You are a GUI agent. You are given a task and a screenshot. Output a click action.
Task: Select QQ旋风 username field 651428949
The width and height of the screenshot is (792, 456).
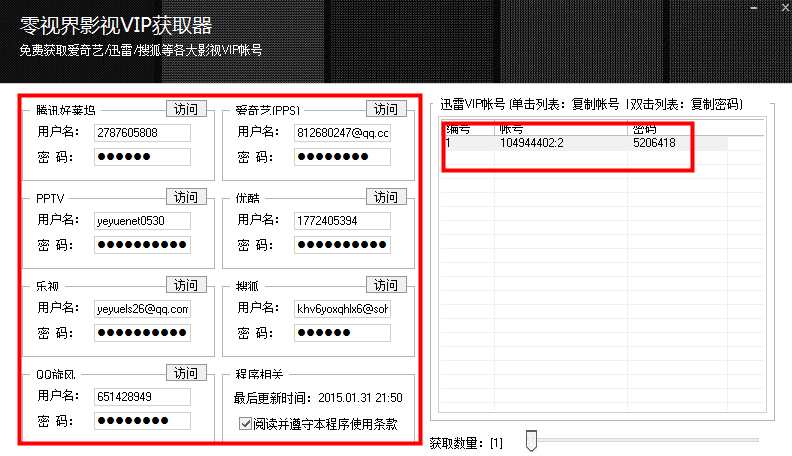point(142,396)
